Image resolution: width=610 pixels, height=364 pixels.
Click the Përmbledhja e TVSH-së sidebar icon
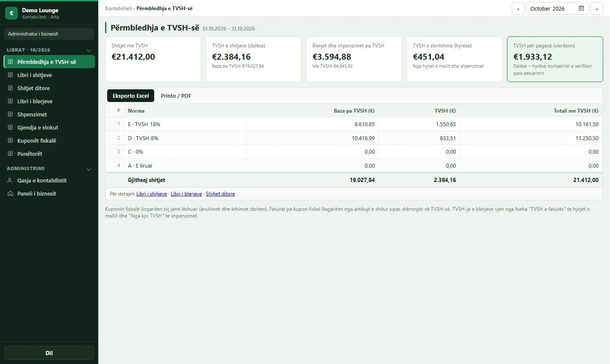coord(11,62)
